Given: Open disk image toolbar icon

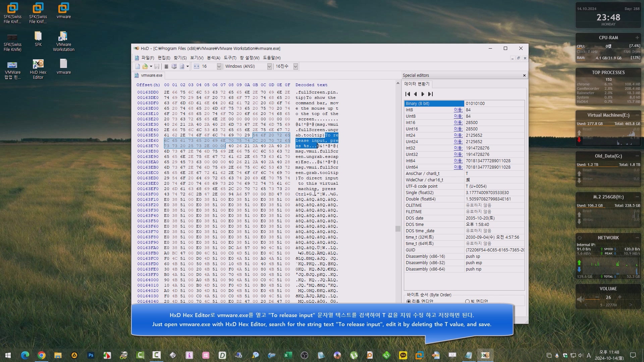Looking at the screenshot, I should (x=182, y=66).
